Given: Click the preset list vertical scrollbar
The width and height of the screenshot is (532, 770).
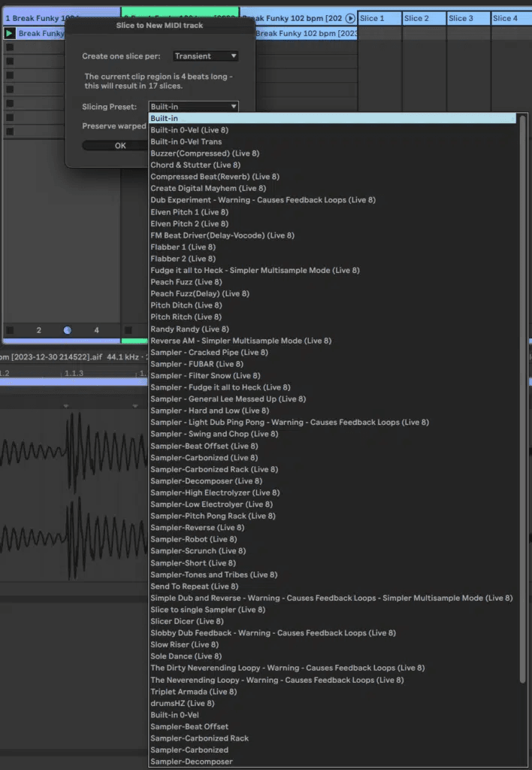Looking at the screenshot, I should (x=523, y=399).
